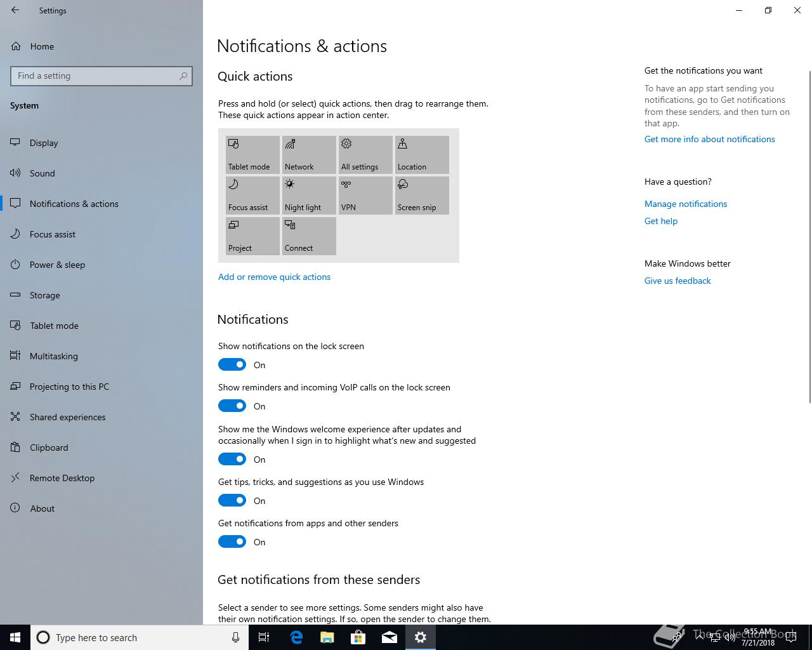
Task: Select the Location quick action tile
Action: pos(422,154)
